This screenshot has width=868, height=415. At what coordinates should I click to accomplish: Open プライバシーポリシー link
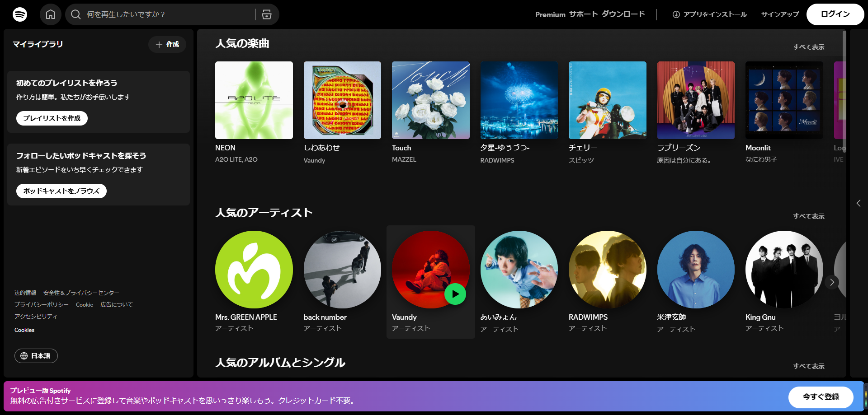pyautogui.click(x=42, y=305)
